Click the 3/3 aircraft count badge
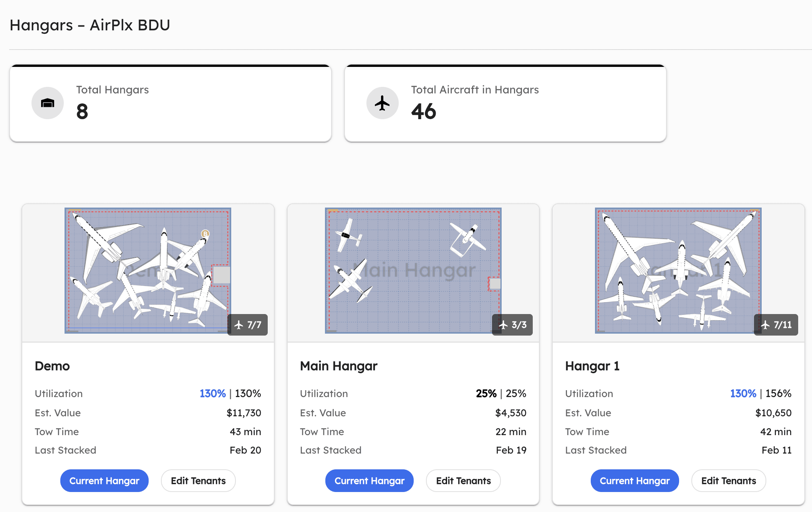The width and height of the screenshot is (812, 512). point(512,325)
